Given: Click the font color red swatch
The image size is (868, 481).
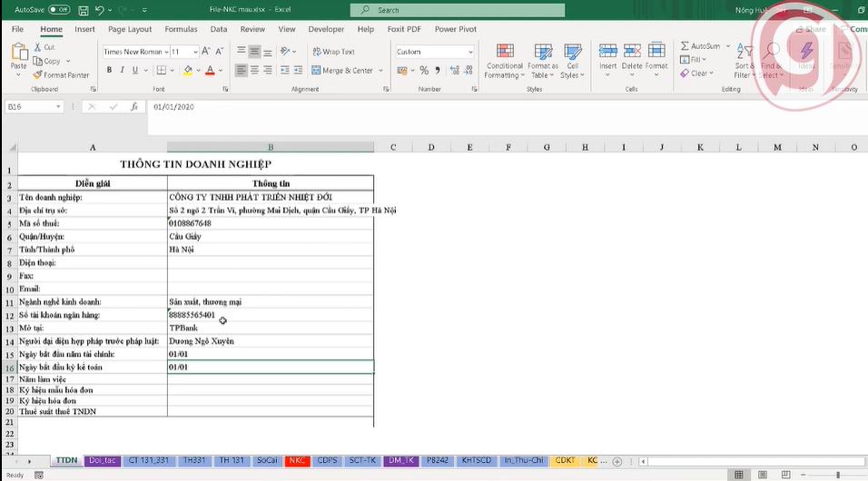Looking at the screenshot, I should [210, 71].
